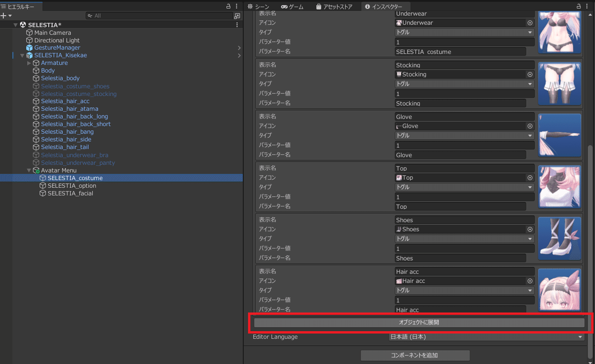Open the object picker for the Hair acc icon
595x364 pixels.
(530, 281)
